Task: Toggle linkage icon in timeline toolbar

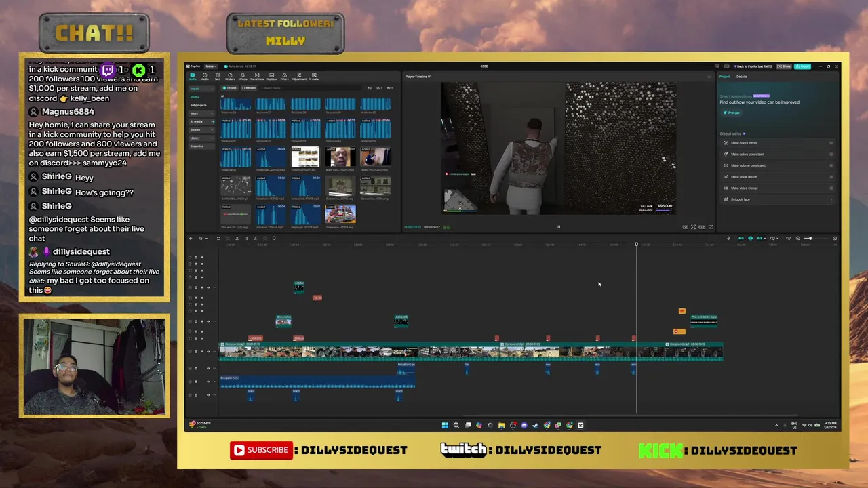Action: coord(759,238)
